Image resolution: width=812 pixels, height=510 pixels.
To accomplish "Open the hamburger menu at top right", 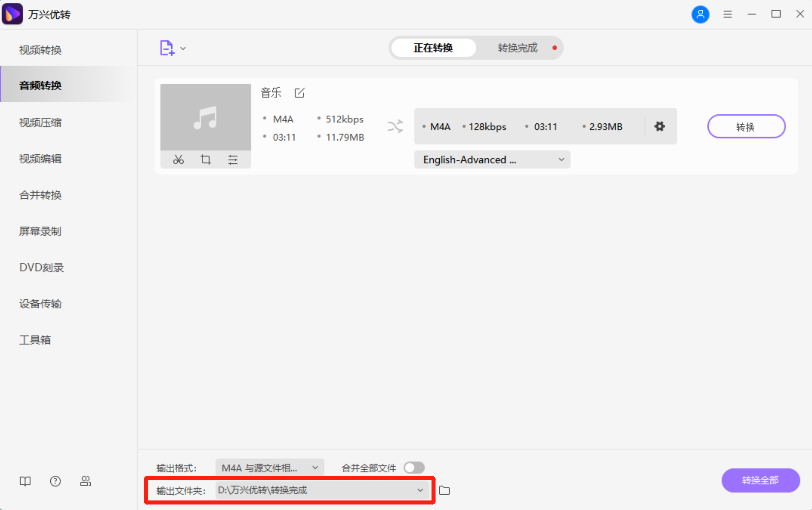I will tap(727, 14).
